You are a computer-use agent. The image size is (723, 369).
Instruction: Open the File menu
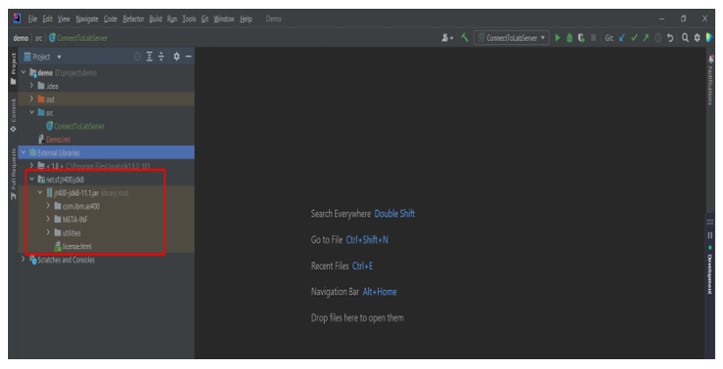pyautogui.click(x=32, y=19)
